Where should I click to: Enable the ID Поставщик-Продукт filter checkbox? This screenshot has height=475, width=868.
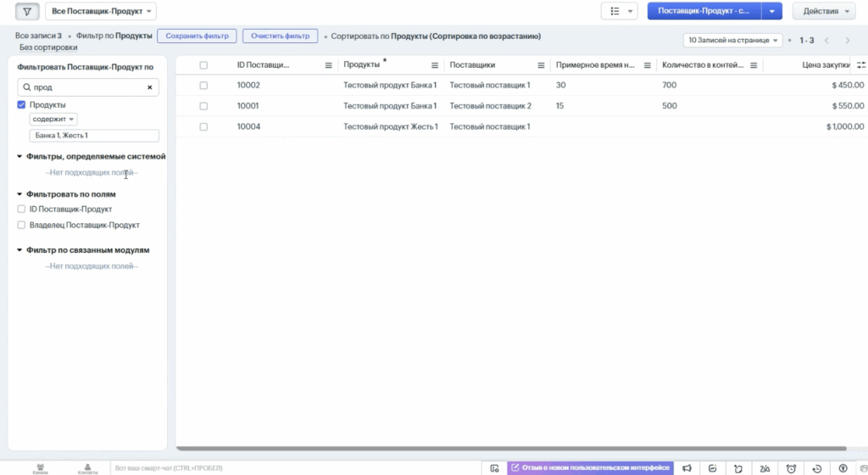click(x=22, y=209)
